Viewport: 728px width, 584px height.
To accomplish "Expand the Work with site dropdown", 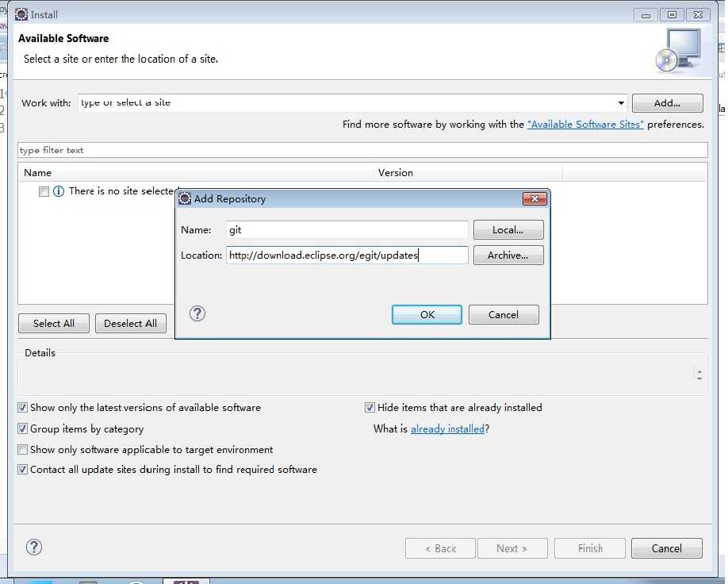I will click(x=621, y=102).
